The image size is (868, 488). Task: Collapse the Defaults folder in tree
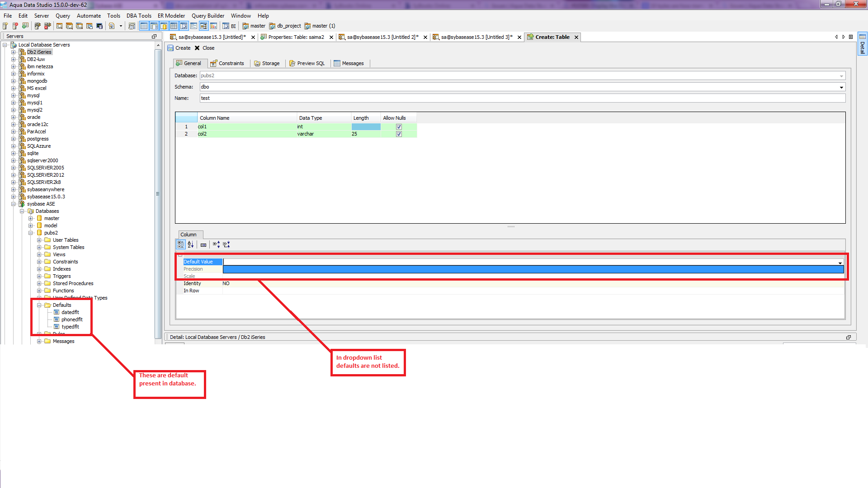[x=39, y=305]
